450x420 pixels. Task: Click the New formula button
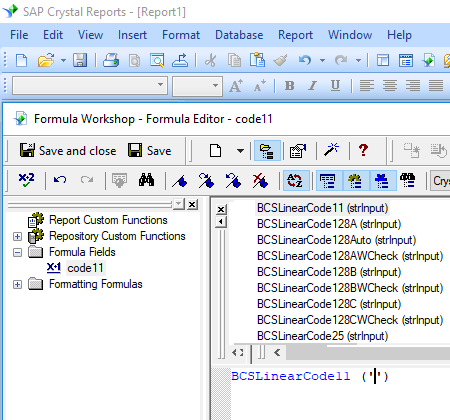click(x=215, y=151)
